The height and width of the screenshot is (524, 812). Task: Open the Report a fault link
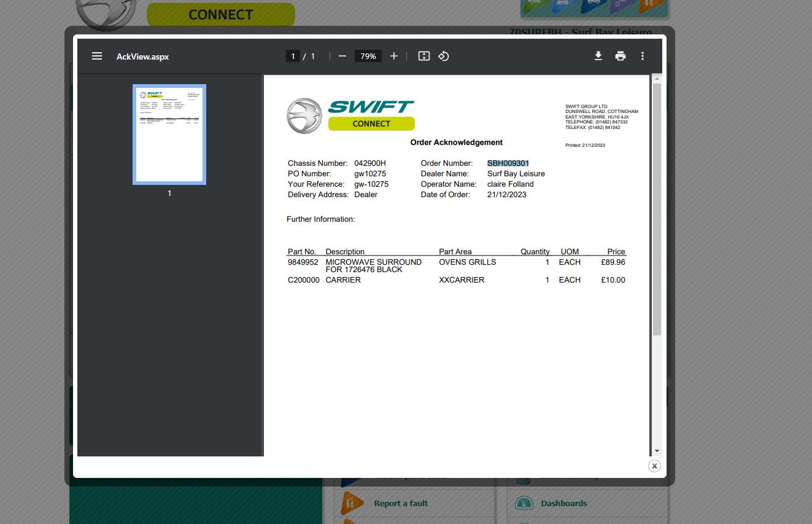401,503
